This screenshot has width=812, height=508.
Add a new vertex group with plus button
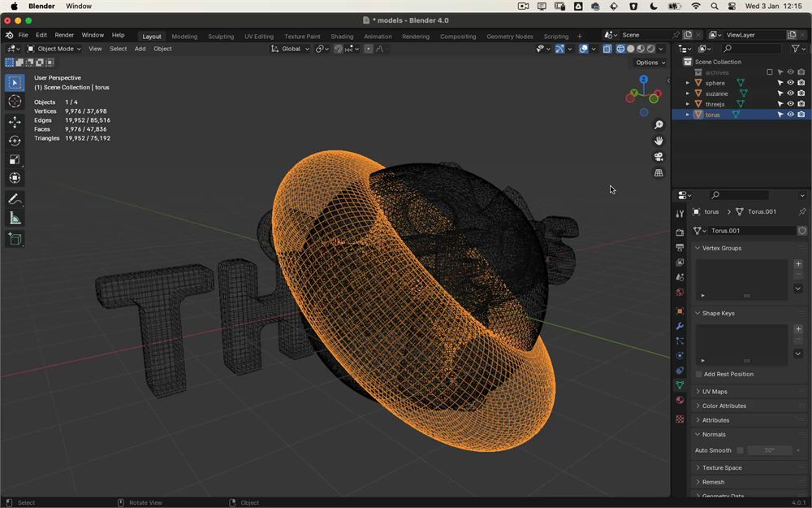click(798, 264)
